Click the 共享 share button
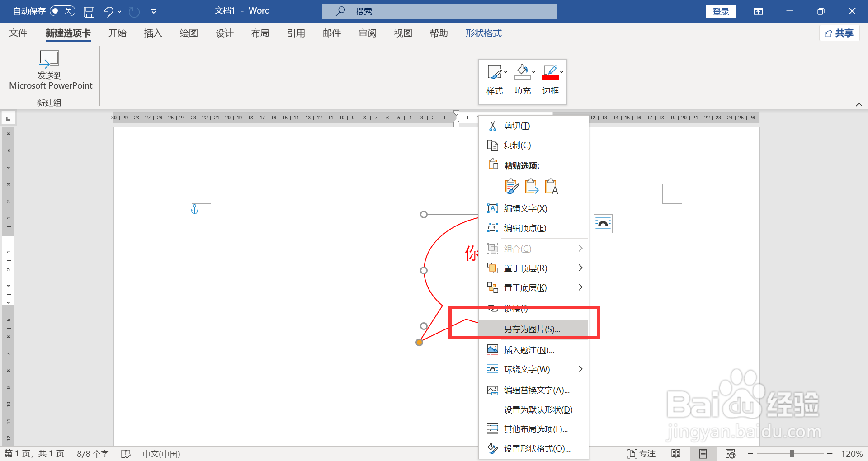This screenshot has width=868, height=461. 839,33
